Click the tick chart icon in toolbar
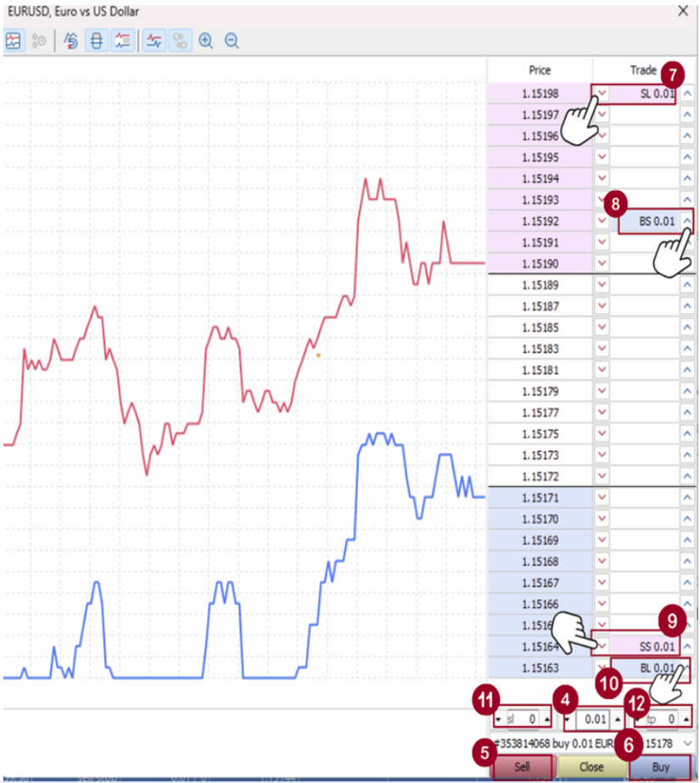The image size is (700, 783). point(14,41)
